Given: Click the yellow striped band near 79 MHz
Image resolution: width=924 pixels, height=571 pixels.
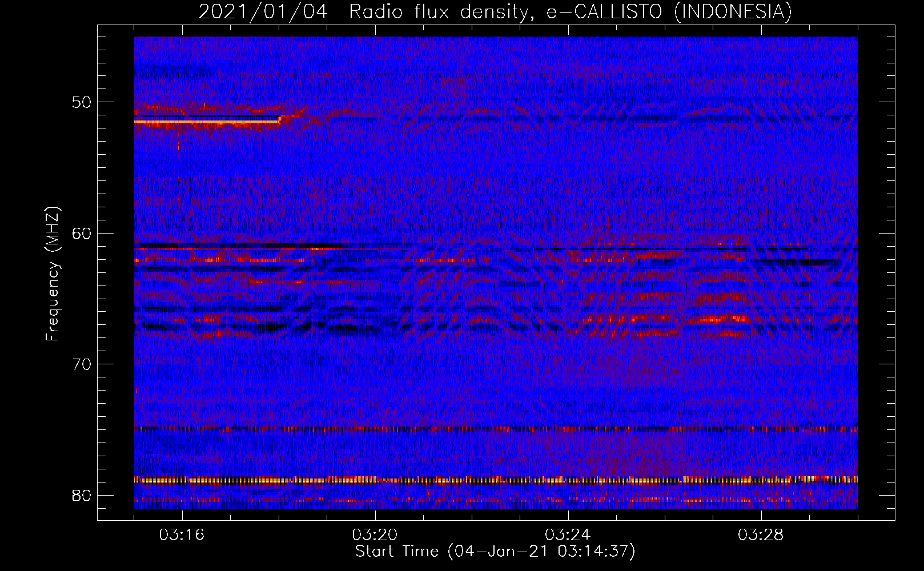Looking at the screenshot, I should coord(496,480).
